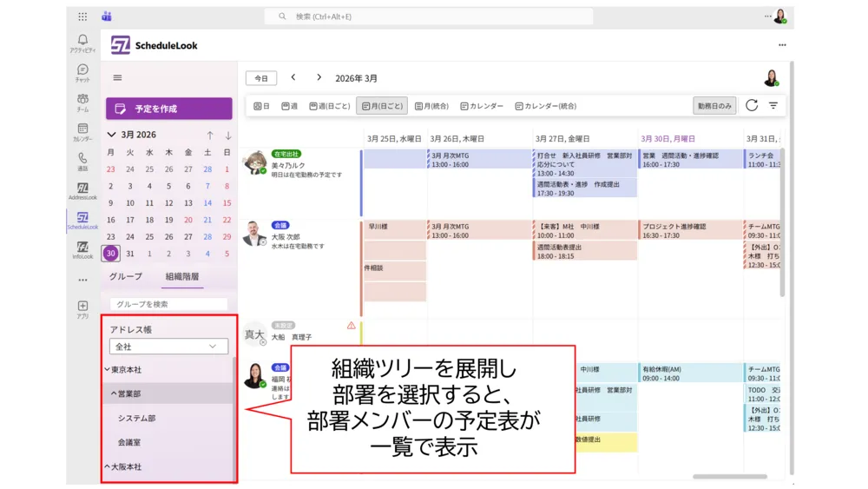Collapse 東京本社 tree node
This screenshot has height=489, width=868.
click(108, 369)
